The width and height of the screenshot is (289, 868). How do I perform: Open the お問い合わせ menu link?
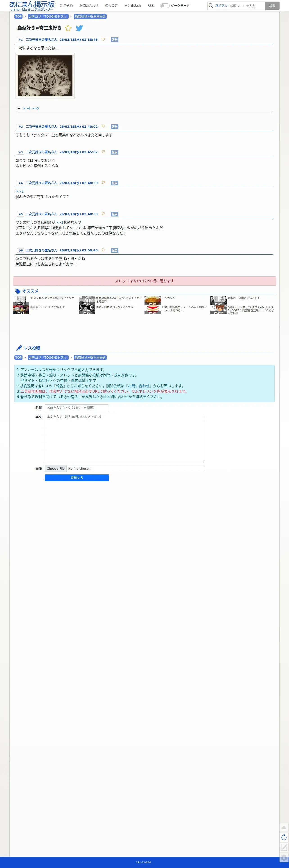coord(89,6)
